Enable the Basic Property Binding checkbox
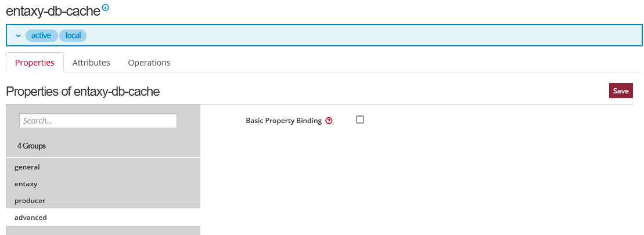 point(360,120)
